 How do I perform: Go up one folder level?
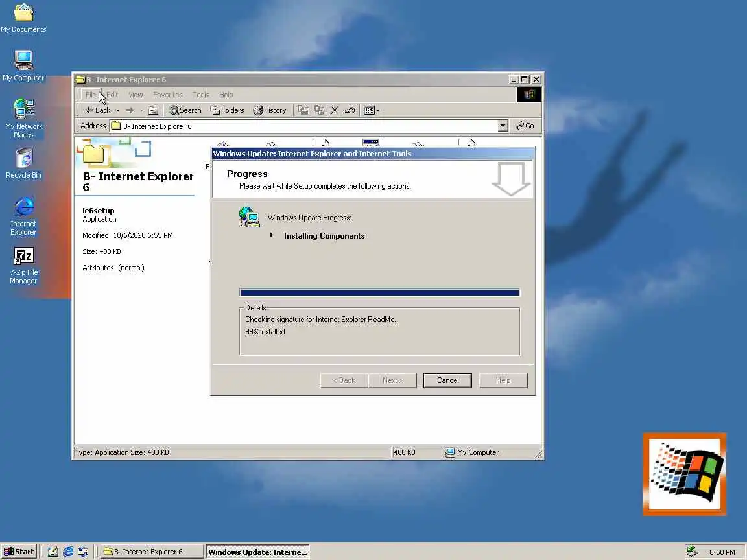153,110
